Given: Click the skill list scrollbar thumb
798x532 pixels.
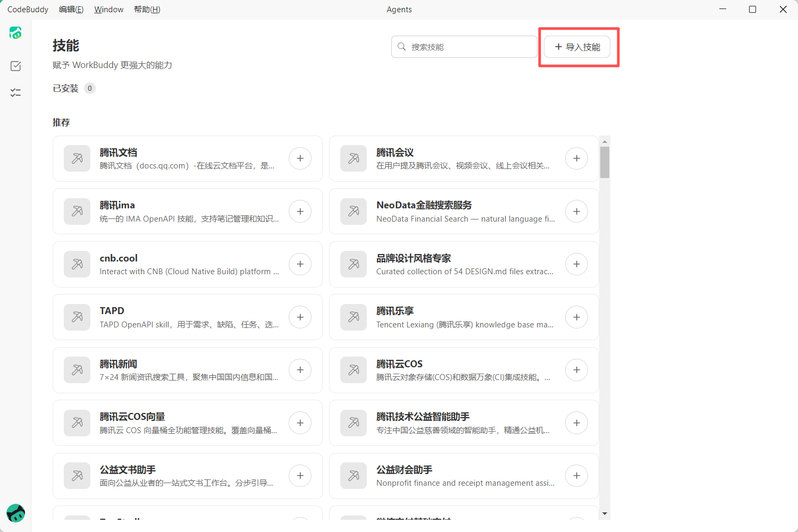Looking at the screenshot, I should pos(604,162).
